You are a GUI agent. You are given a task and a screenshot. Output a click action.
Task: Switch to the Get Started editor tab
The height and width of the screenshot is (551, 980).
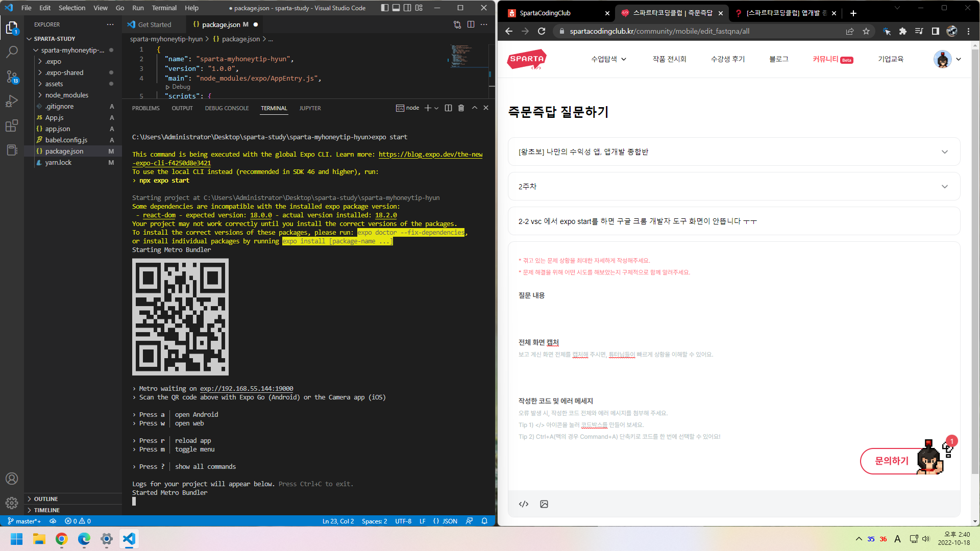click(x=154, y=24)
